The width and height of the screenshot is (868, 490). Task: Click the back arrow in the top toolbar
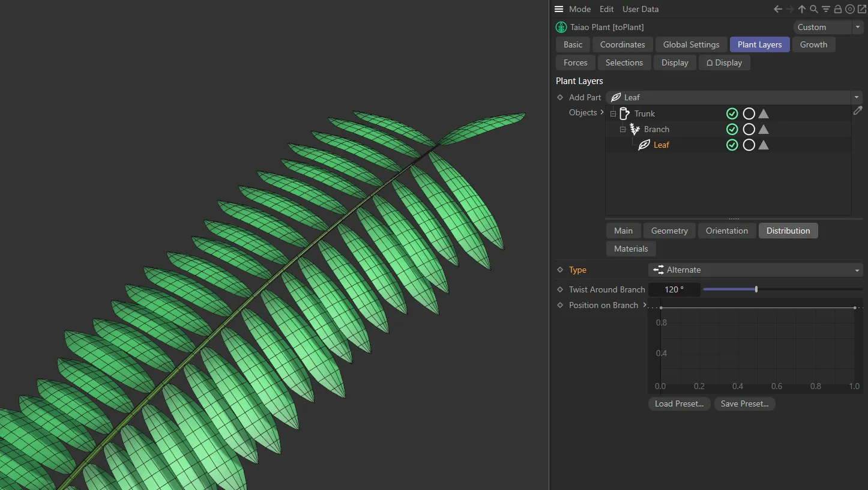(777, 9)
